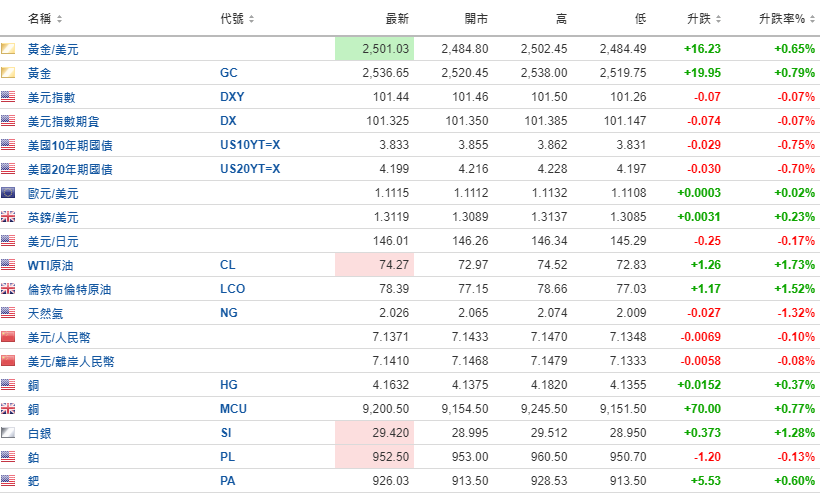Click the MCU copper ticker symbol

[233, 409]
